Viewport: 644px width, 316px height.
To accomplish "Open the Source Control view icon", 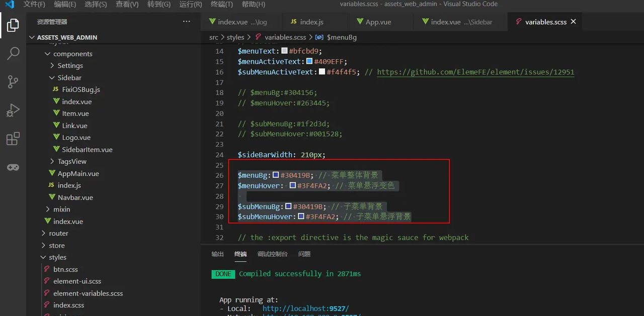I will pos(13,82).
